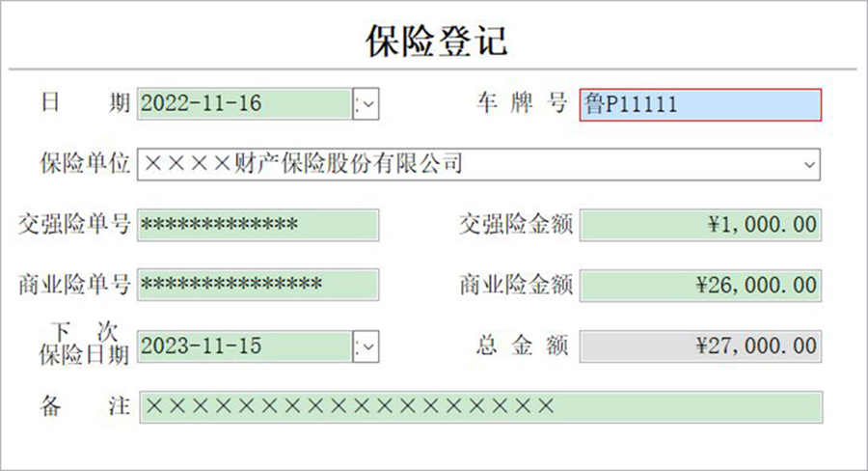The height and width of the screenshot is (471, 868).
Task: Click the 交强险金额 field showing ¥1,000.00
Action: pyautogui.click(x=700, y=226)
